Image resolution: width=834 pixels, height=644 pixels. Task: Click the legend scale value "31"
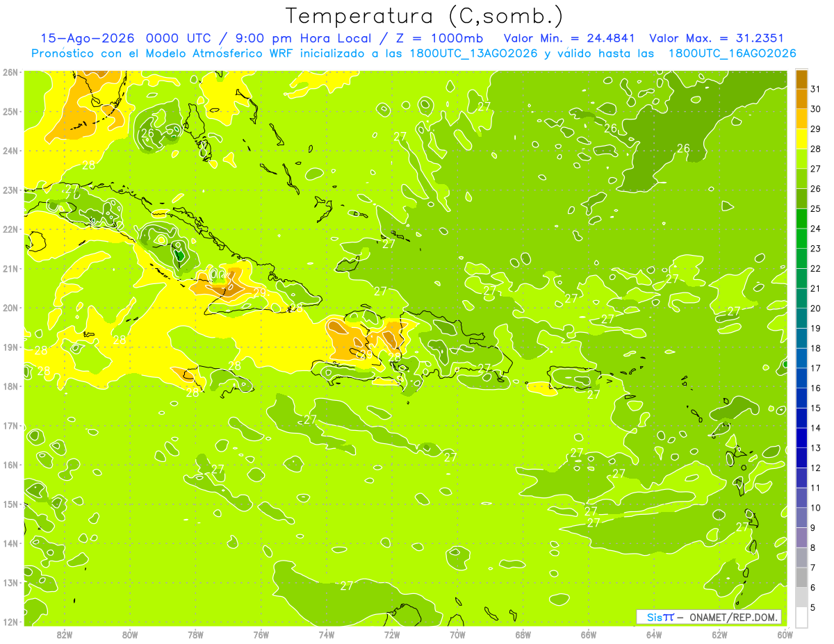(815, 90)
